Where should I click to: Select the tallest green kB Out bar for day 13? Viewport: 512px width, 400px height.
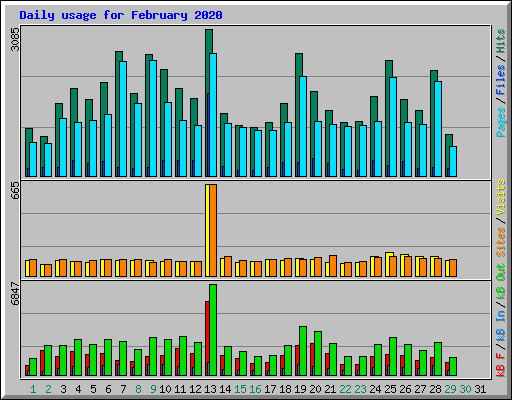pos(213,330)
